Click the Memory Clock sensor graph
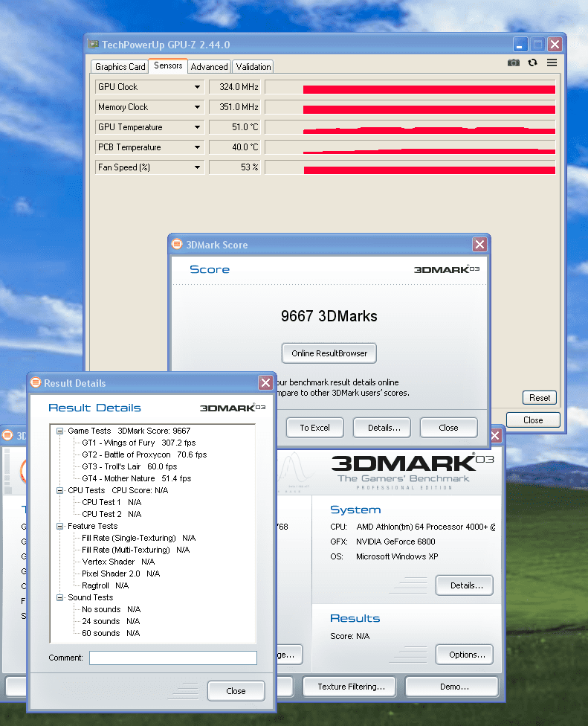Screen dimensions: 588x726 [410, 107]
